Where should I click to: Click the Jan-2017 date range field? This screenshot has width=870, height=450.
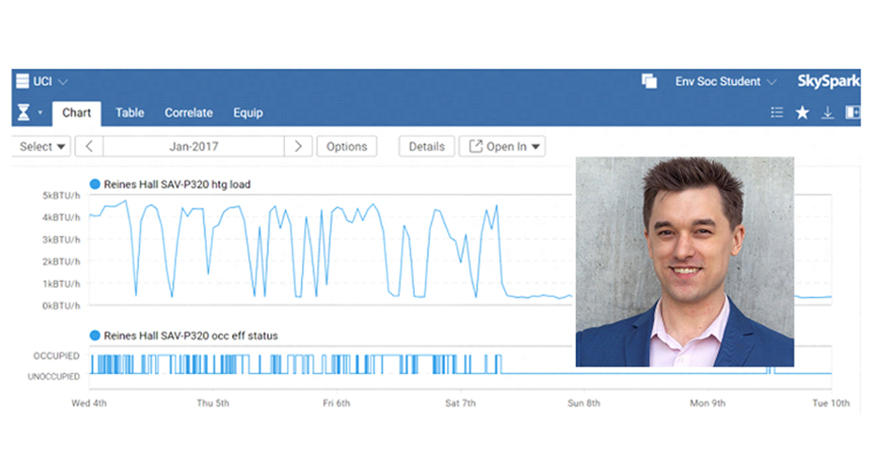tap(194, 146)
